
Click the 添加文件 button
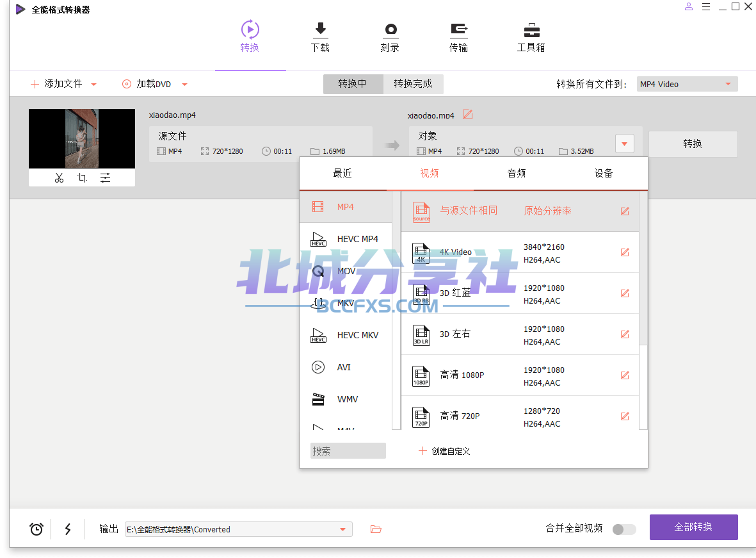pos(56,83)
